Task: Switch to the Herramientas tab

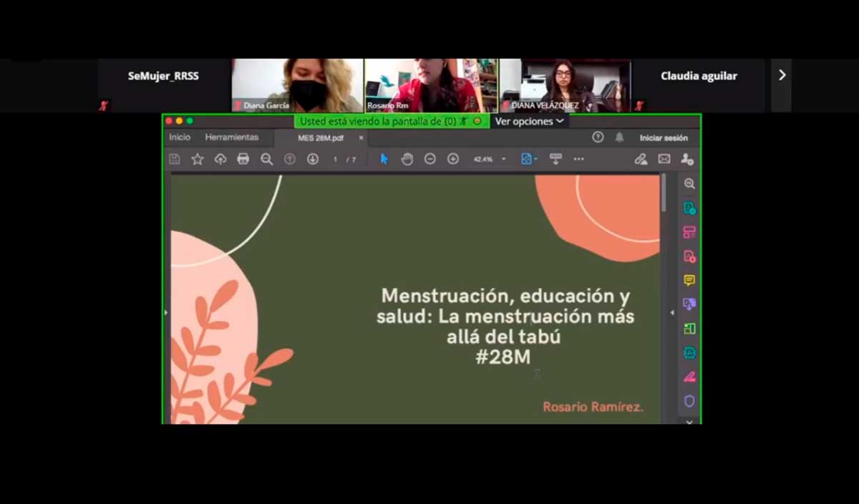Action: 232,137
